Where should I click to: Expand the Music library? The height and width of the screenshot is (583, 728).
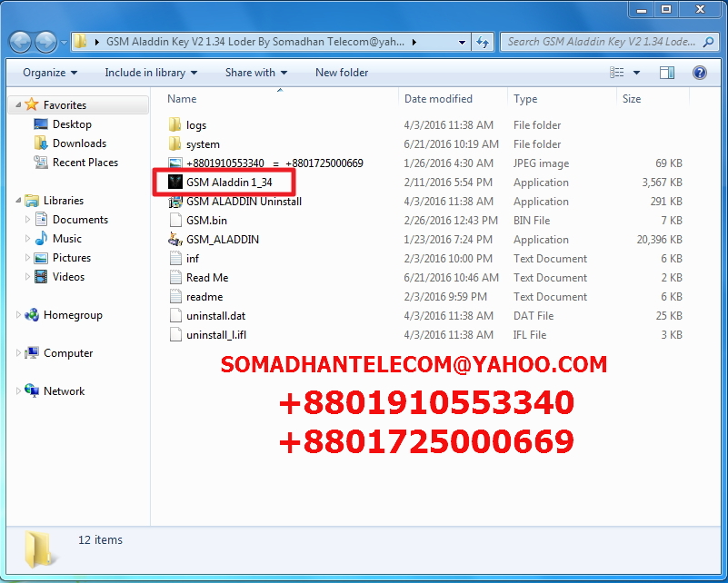(x=27, y=239)
